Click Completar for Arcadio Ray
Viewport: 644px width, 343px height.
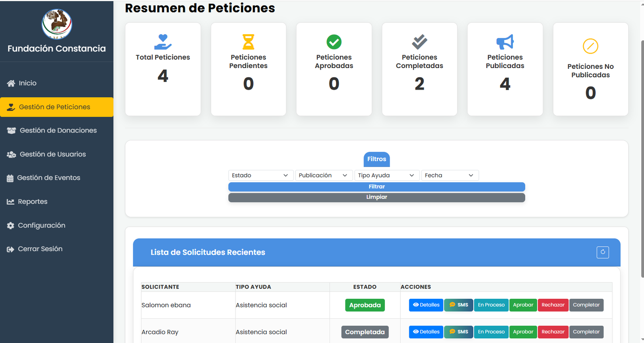586,332
